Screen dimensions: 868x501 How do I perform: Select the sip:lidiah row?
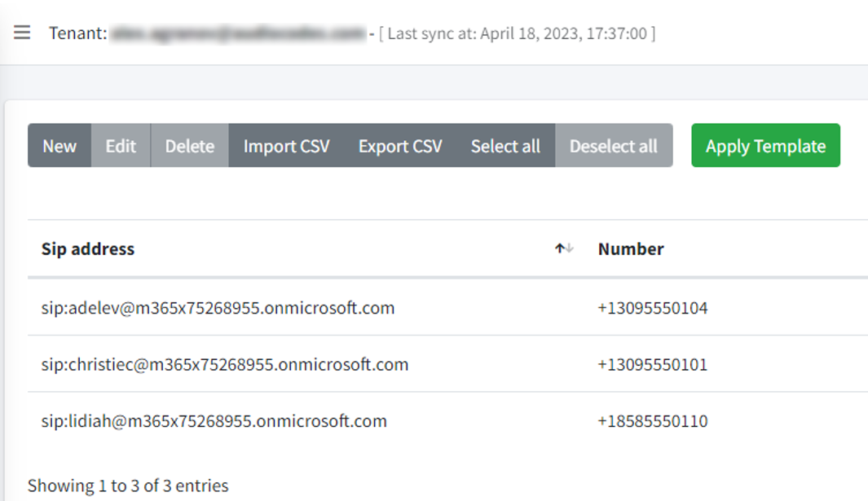point(447,421)
